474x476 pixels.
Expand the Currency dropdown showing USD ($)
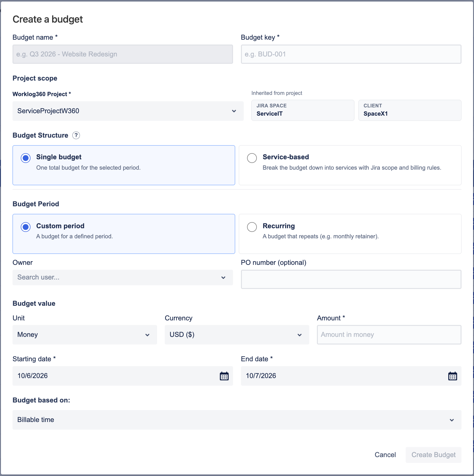coord(237,335)
